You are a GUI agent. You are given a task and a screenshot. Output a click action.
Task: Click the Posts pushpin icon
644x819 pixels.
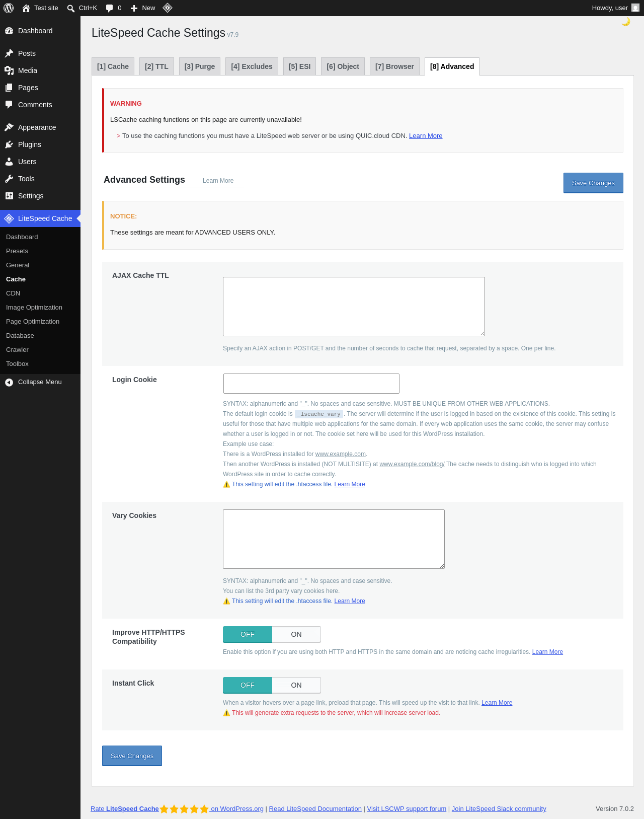9,53
